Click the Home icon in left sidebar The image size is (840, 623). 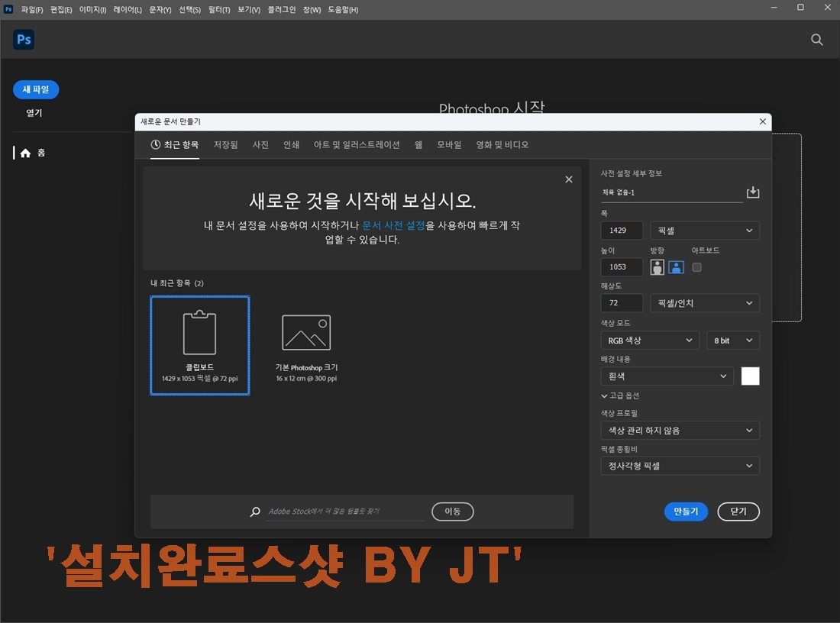[x=25, y=153]
